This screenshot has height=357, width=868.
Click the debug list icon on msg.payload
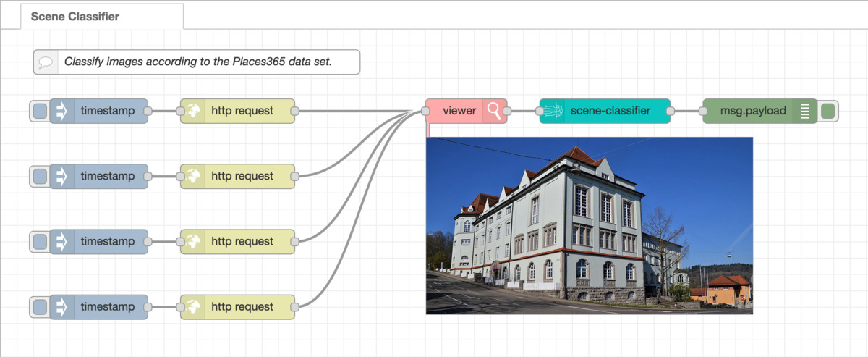[x=805, y=111]
